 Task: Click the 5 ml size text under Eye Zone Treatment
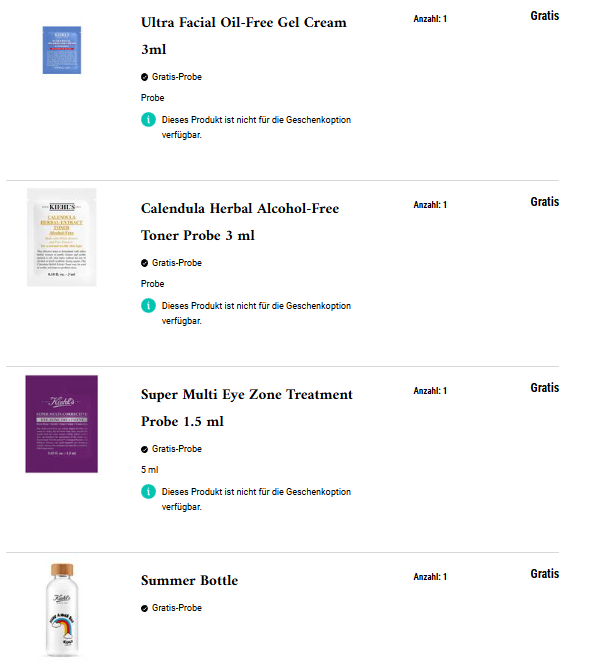pyautogui.click(x=150, y=470)
